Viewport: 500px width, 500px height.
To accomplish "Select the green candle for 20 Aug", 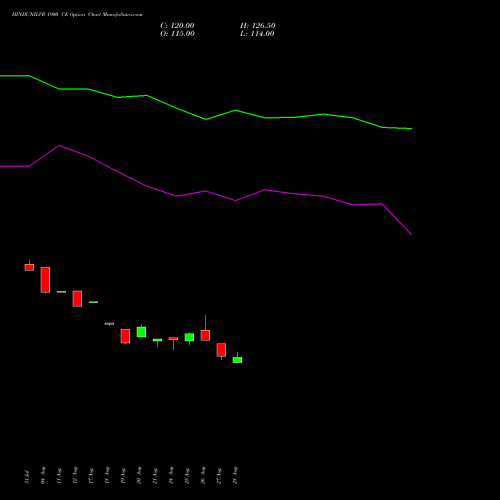I will point(141,332).
